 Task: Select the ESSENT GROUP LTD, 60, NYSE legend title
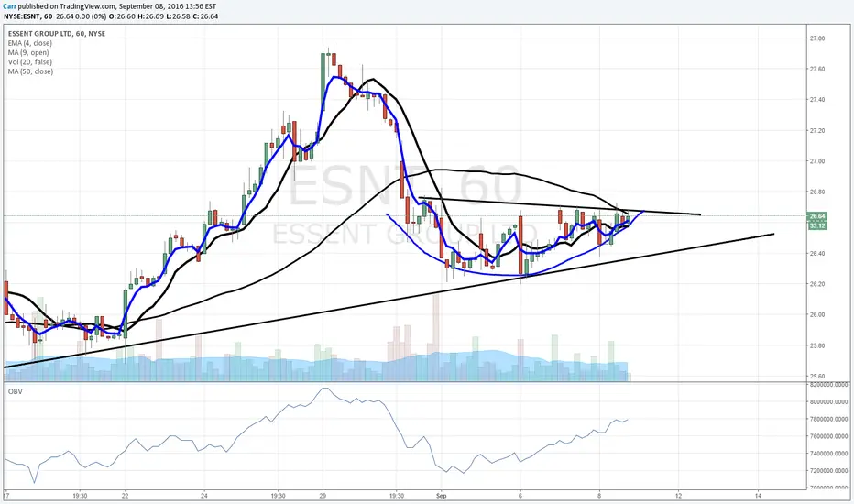(57, 34)
